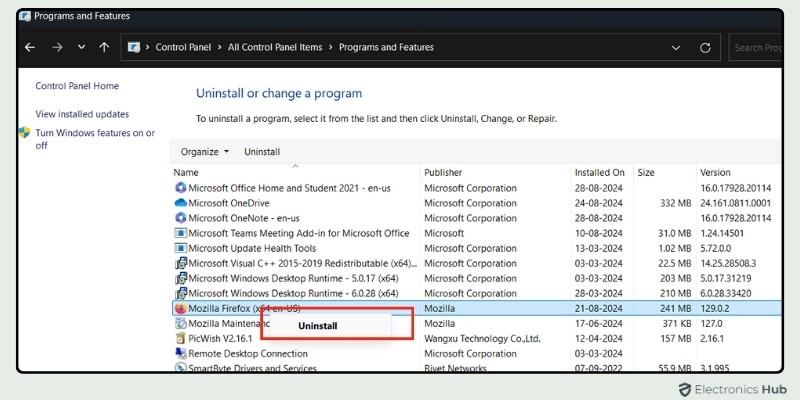This screenshot has height=400, width=800.
Task: Open recent locations chevron beside forward arrow
Action: click(82, 47)
